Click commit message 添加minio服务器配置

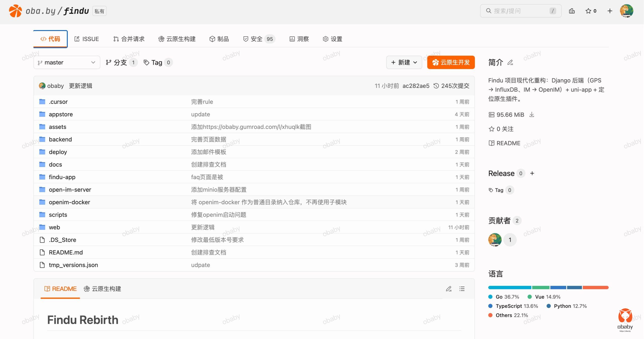point(219,190)
